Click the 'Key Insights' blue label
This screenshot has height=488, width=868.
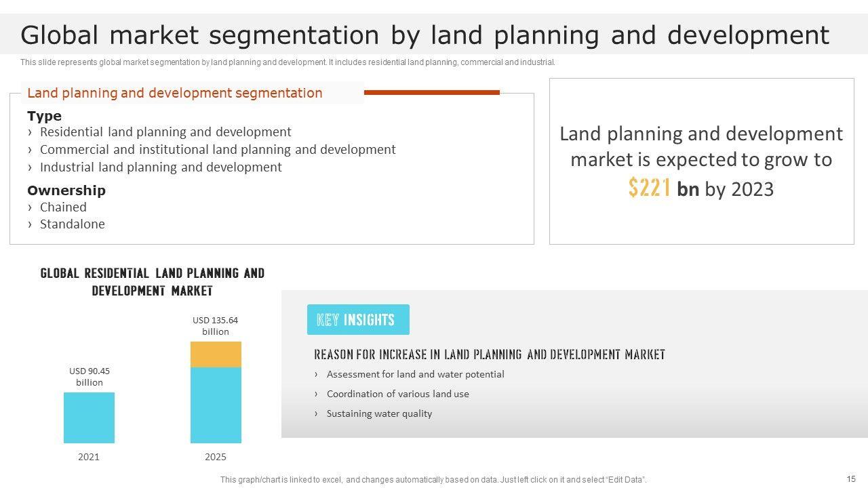coord(358,320)
